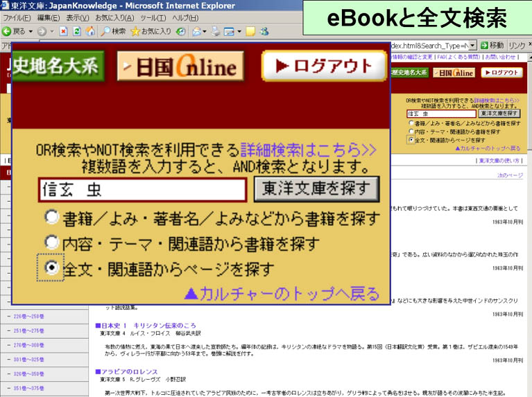Click small 歴史地名大系 green button in page header
The image size is (532, 397).
point(409,73)
